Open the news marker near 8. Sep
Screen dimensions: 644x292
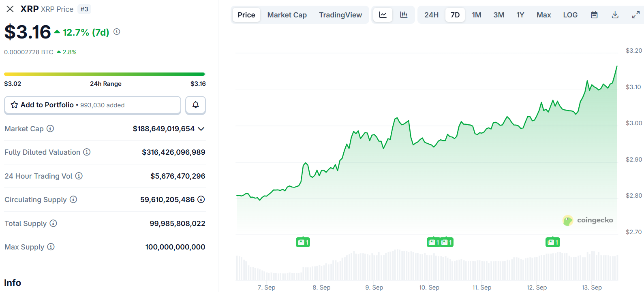[303, 242]
